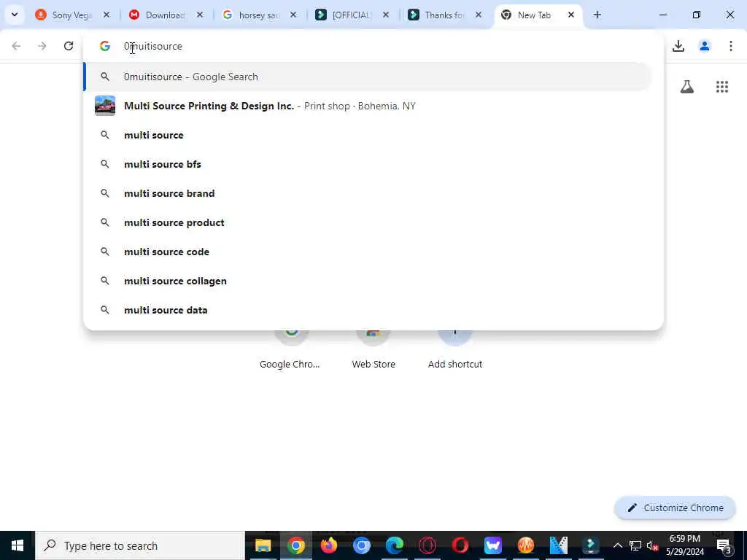
Task: Open notification center icon
Action: coord(724,545)
